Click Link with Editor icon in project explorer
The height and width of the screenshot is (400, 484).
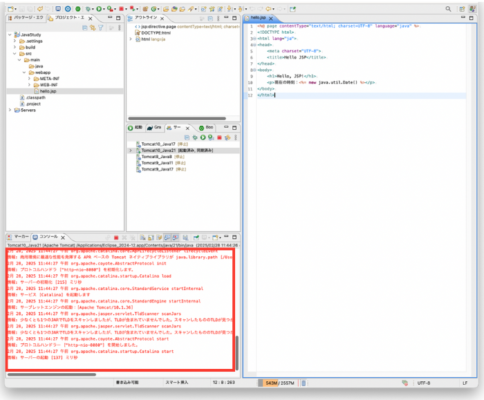pyautogui.click(x=93, y=28)
